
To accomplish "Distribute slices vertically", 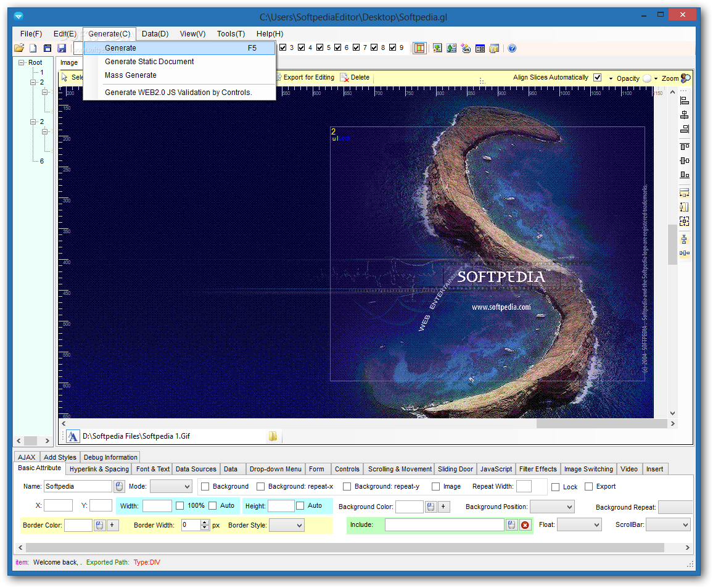I will [x=685, y=239].
